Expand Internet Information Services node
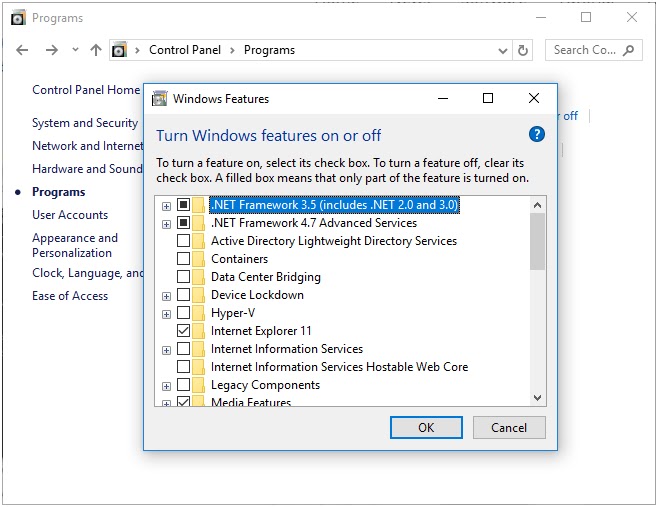The image size is (658, 507). (167, 350)
